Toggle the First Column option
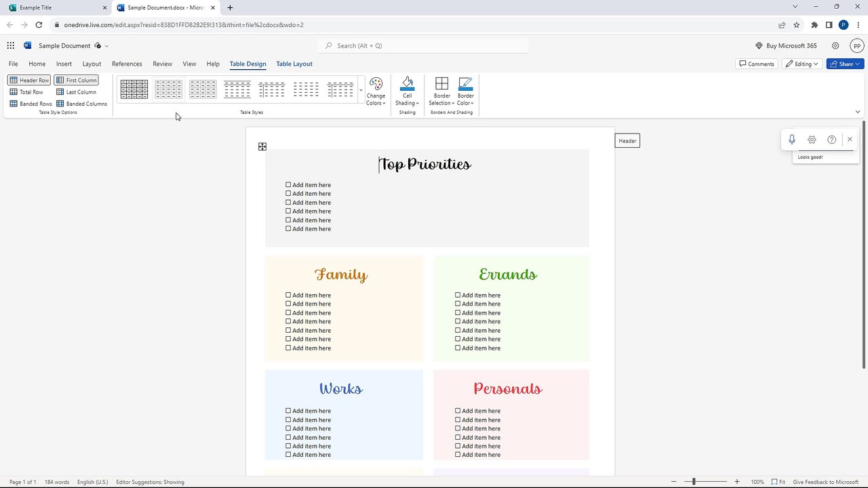The width and height of the screenshot is (868, 488). (76, 80)
